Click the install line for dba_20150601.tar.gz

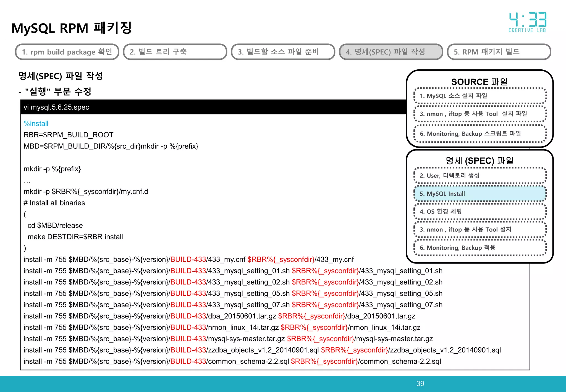pos(219,316)
